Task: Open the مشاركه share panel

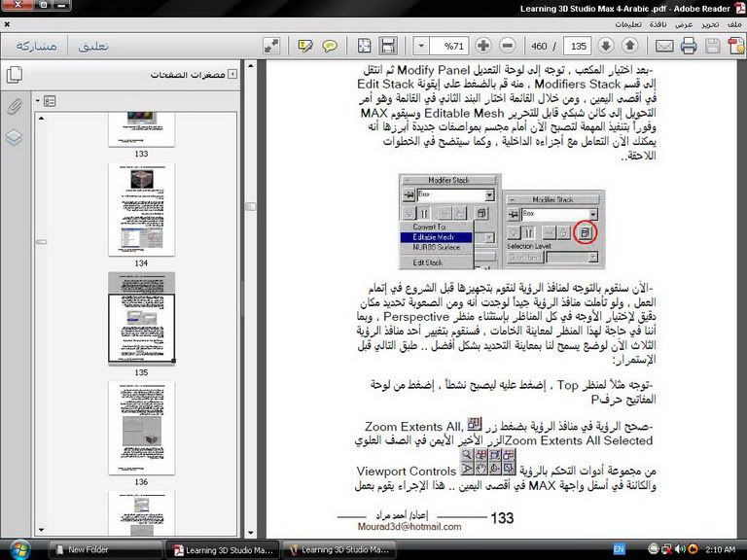Action: tap(36, 46)
